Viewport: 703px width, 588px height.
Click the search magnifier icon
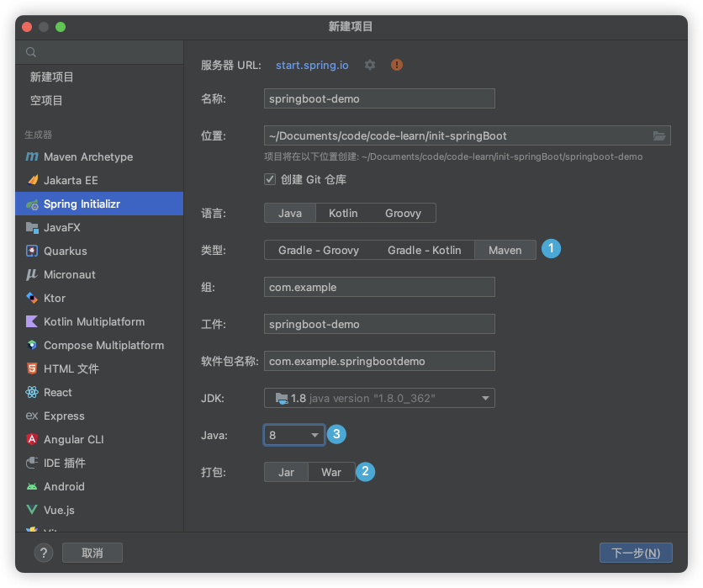click(x=31, y=52)
